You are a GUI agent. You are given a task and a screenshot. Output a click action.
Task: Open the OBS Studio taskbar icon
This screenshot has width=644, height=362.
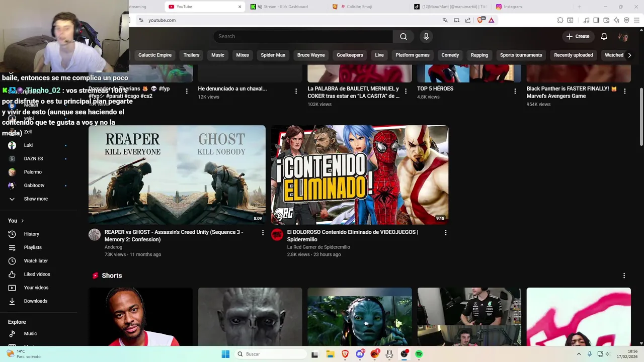[404, 354]
